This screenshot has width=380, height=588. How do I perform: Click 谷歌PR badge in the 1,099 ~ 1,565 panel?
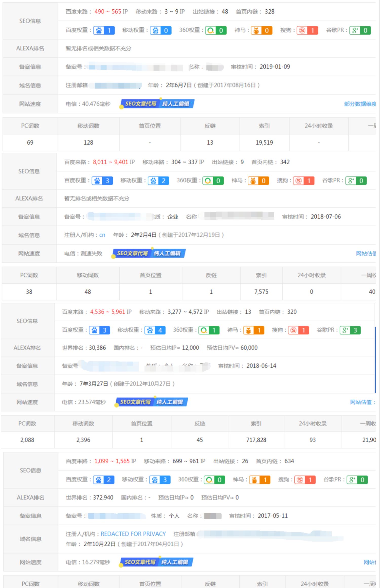coord(357,480)
